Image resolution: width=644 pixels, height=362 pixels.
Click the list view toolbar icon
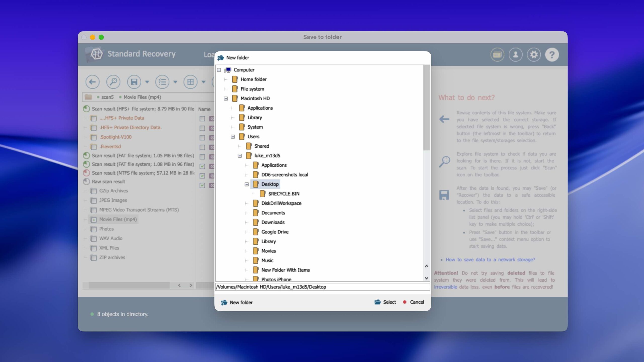[162, 82]
